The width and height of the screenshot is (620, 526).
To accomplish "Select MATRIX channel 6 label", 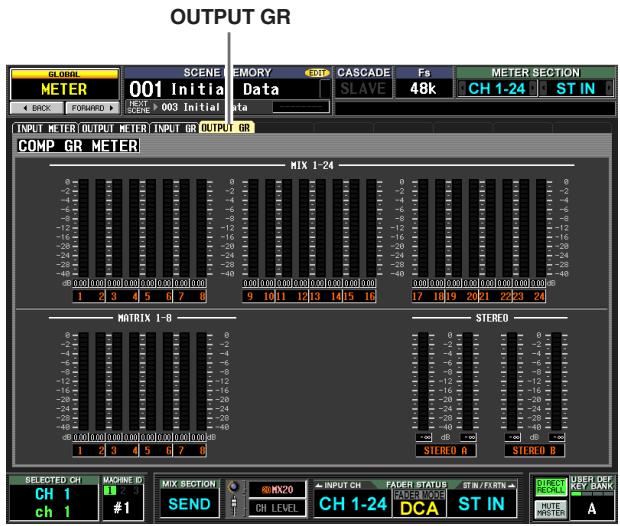I will (x=168, y=450).
